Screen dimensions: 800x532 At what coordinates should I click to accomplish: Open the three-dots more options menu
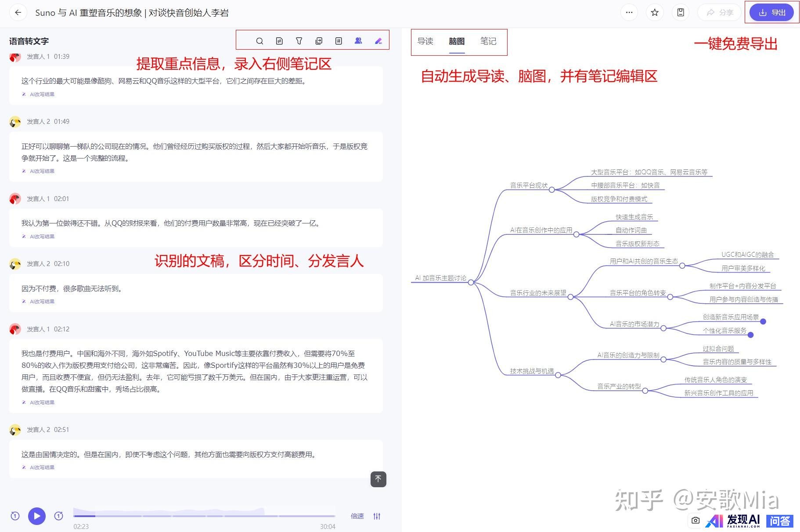pyautogui.click(x=629, y=12)
